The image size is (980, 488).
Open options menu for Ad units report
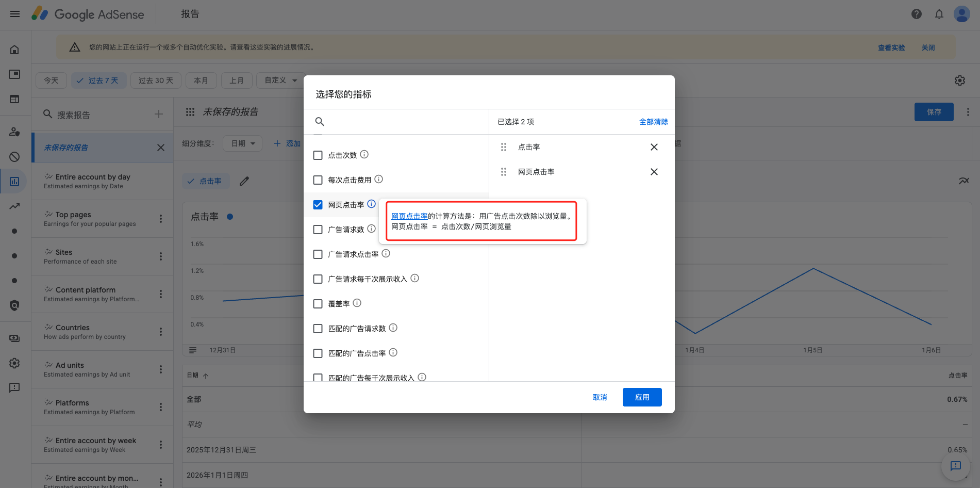pyautogui.click(x=161, y=369)
